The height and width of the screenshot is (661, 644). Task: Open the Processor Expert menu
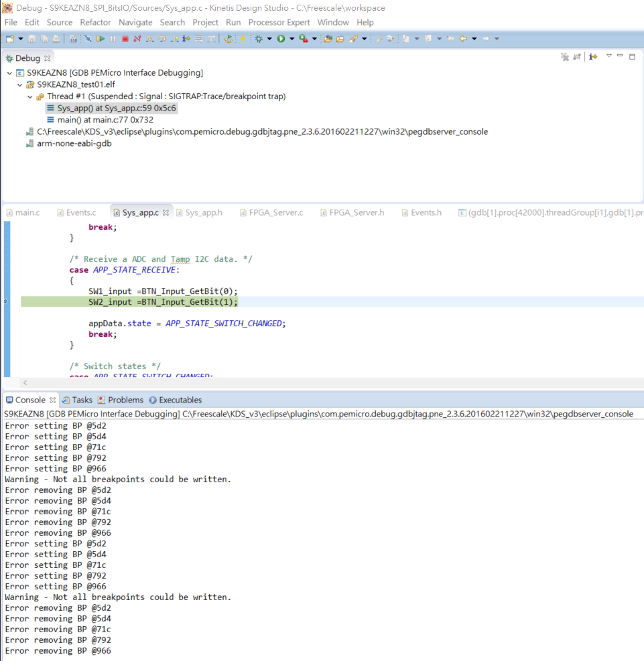click(279, 22)
